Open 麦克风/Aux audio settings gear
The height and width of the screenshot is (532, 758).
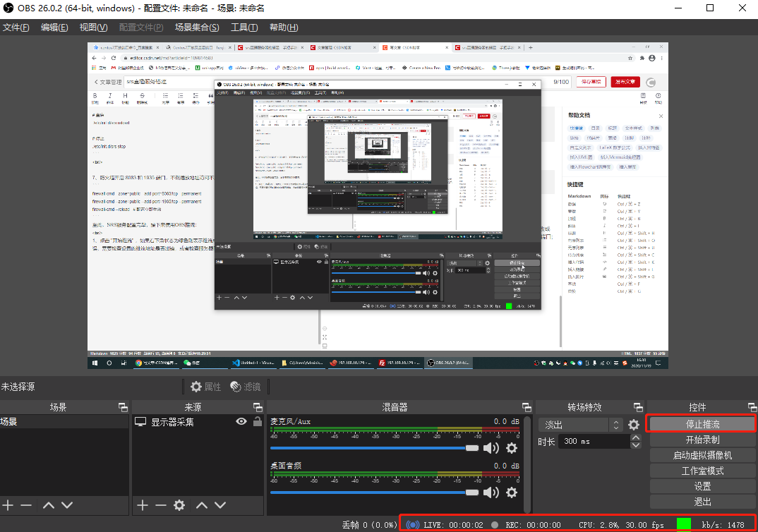click(x=512, y=448)
